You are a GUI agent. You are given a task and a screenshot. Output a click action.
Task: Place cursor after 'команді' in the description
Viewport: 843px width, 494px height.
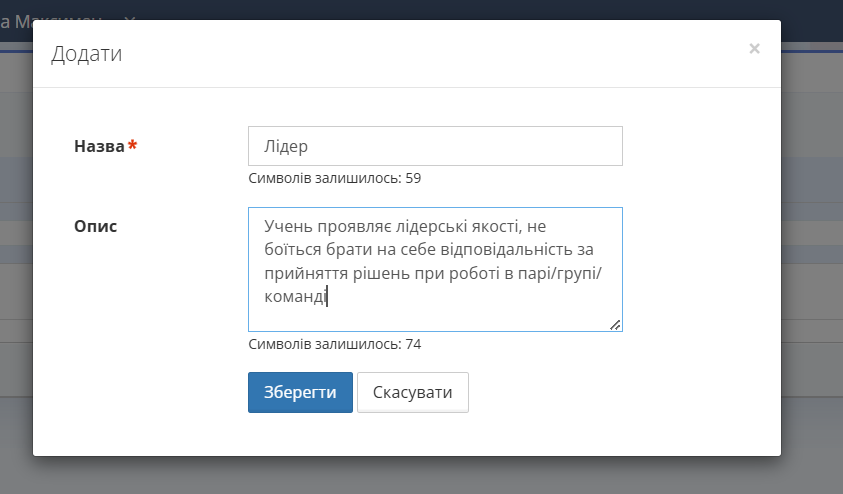327,296
